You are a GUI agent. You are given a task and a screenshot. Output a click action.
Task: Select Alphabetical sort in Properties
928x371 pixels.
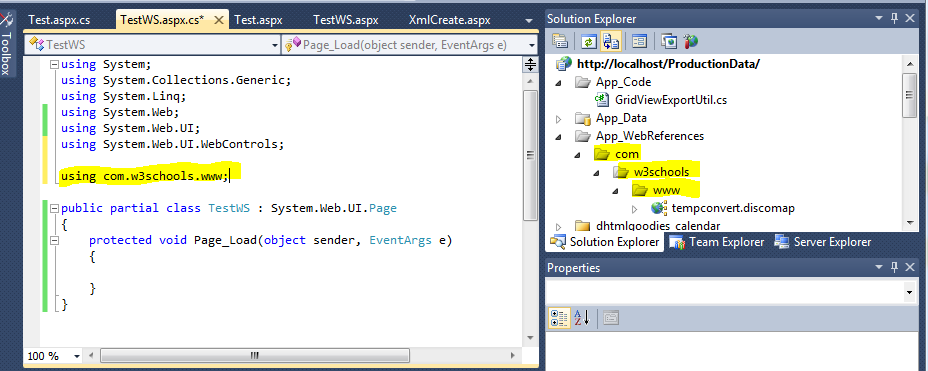(x=582, y=318)
